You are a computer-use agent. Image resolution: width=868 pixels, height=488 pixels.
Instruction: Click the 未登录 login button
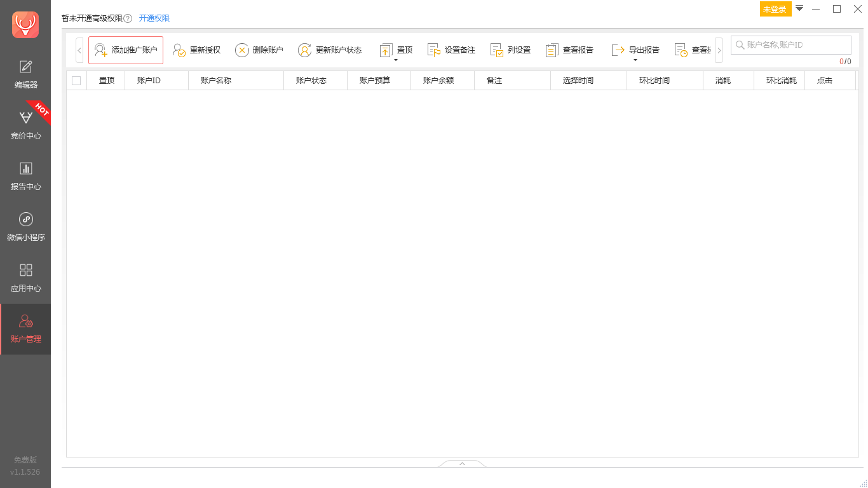coord(775,10)
